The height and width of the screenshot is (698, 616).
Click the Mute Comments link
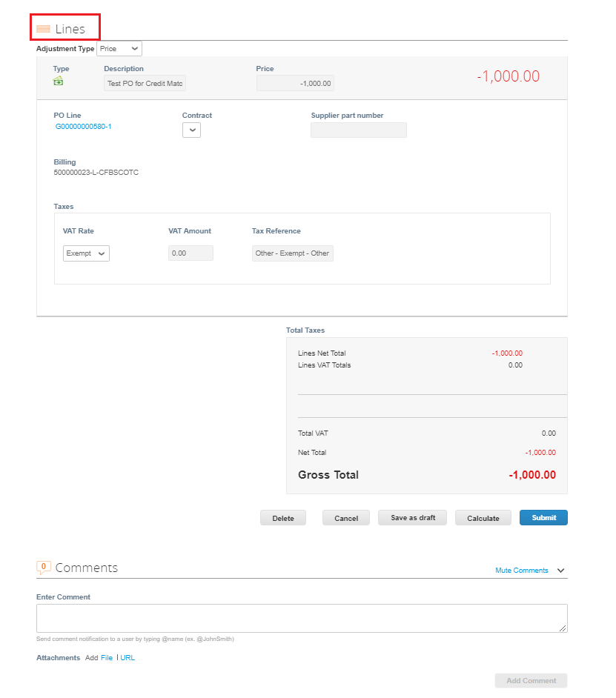click(522, 571)
